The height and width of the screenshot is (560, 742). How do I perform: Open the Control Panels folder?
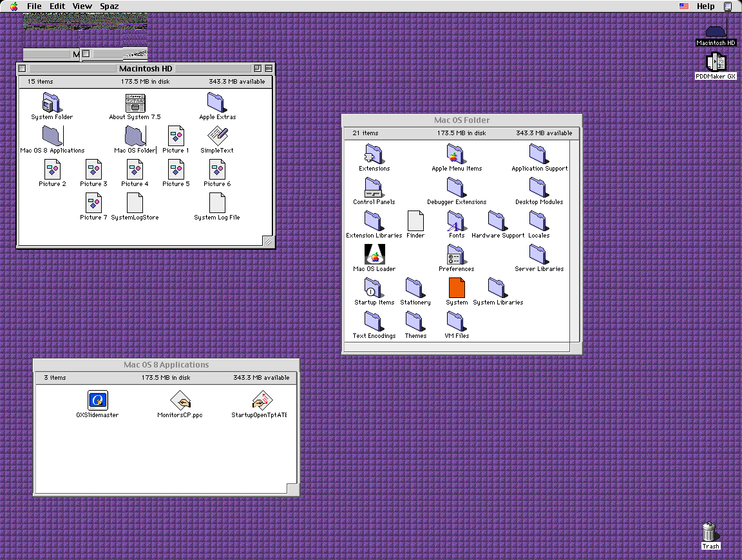click(x=374, y=188)
